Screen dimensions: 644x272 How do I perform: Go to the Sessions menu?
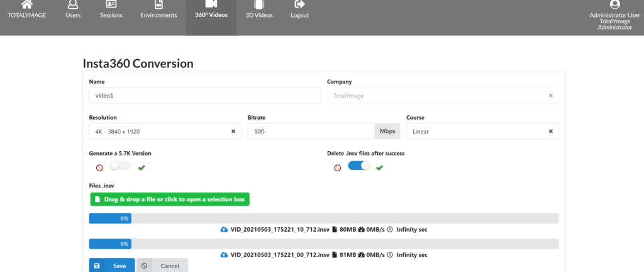tap(111, 15)
